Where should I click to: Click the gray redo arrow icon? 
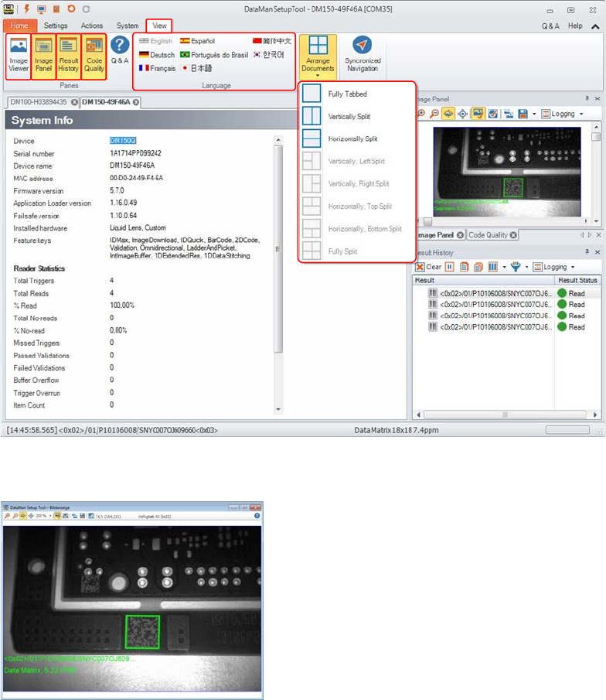pos(86,9)
